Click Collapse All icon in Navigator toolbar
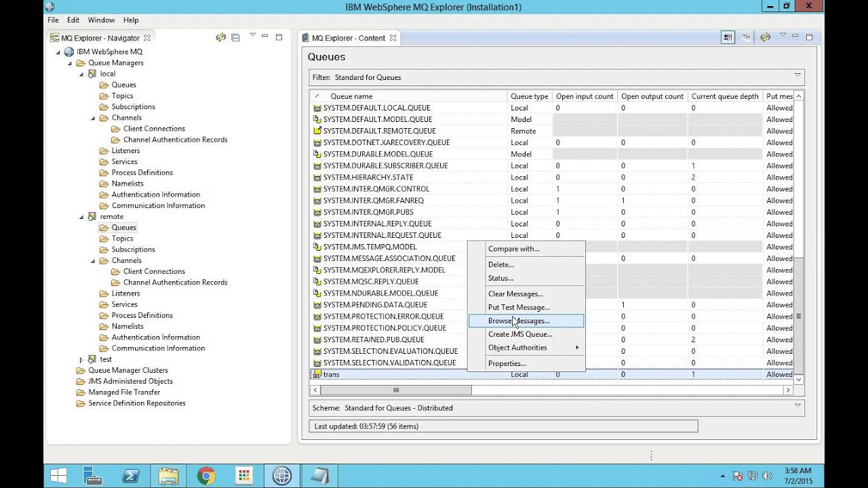The width and height of the screenshot is (868, 488). (x=235, y=38)
